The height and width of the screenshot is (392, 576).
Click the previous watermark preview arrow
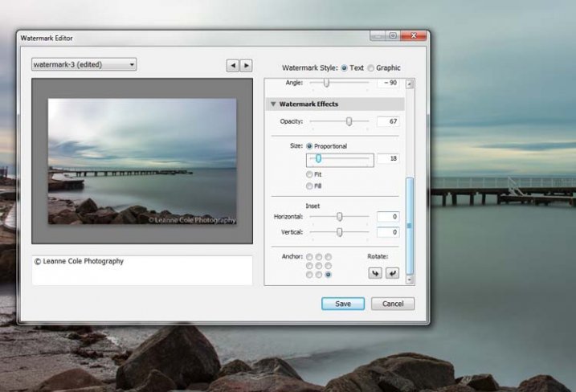[x=232, y=66]
